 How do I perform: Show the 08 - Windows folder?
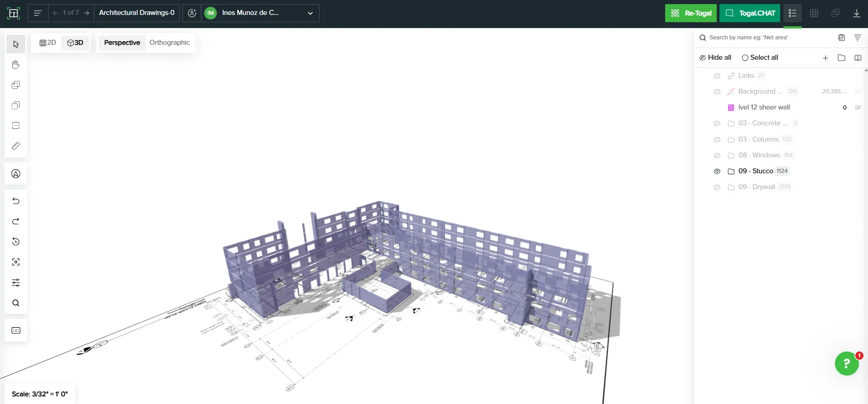click(717, 156)
